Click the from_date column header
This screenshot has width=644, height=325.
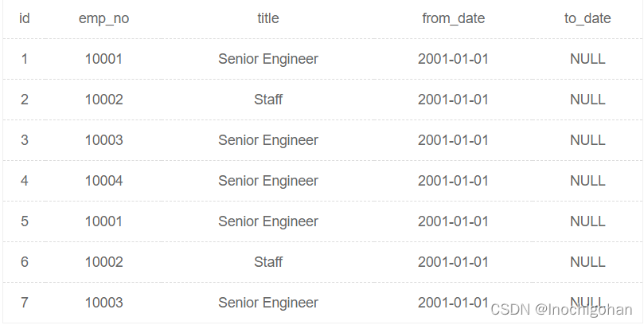[x=453, y=18]
